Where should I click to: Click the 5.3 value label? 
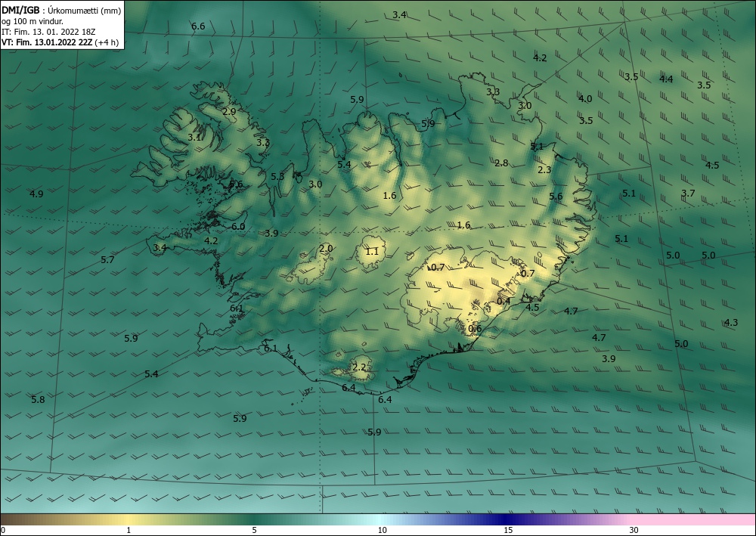tap(277, 176)
